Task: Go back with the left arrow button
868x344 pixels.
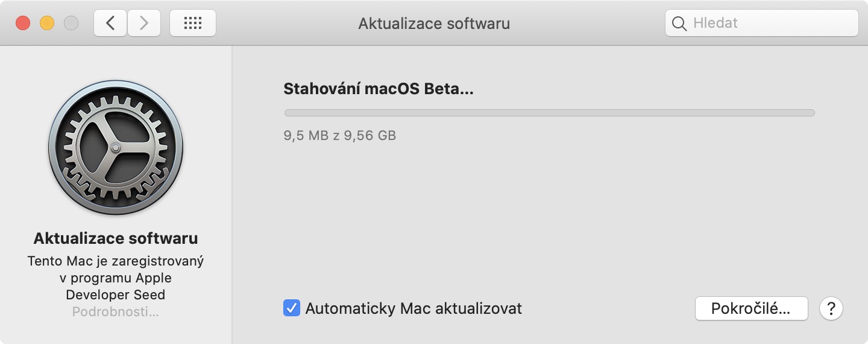Action: 110,23
